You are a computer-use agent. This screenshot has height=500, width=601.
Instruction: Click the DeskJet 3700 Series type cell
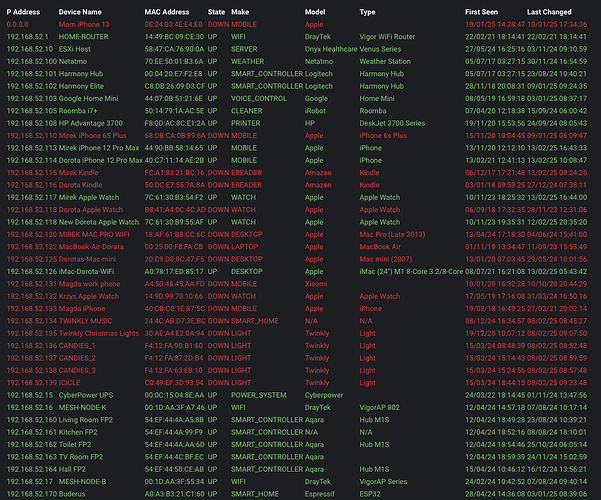[392, 123]
